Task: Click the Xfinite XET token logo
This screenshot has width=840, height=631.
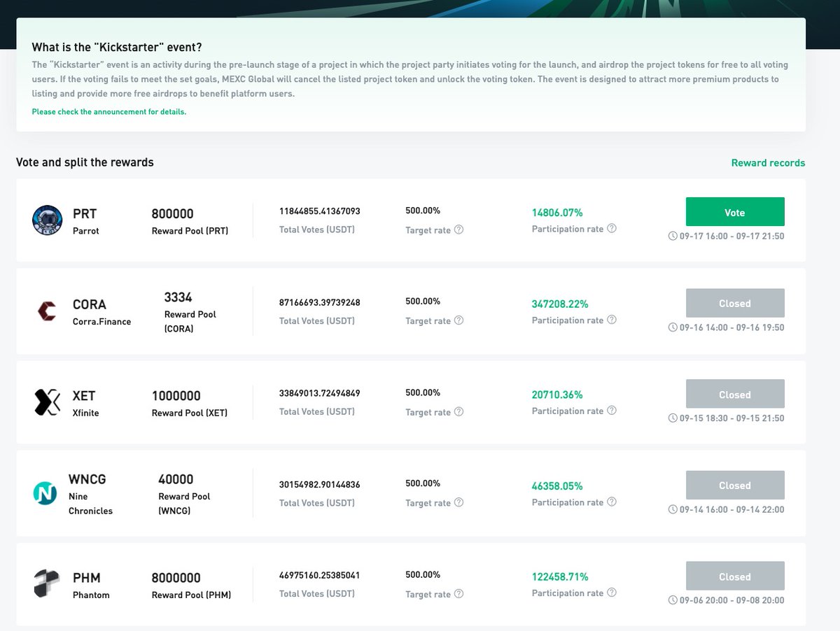Action: (x=48, y=402)
